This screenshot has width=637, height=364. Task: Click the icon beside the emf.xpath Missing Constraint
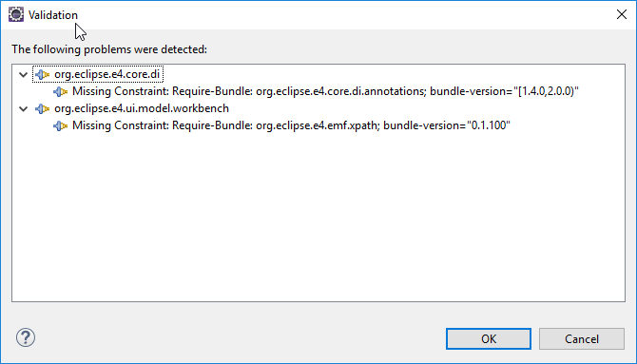[60, 126]
